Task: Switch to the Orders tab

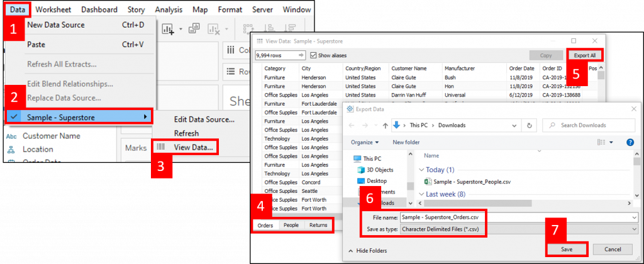Action: click(x=265, y=225)
